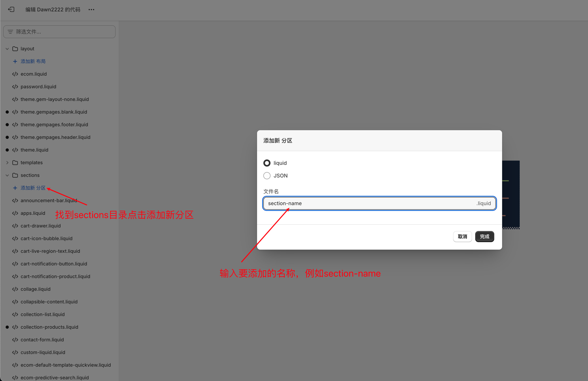Open theme.gempages.blank.liquid file

54,112
